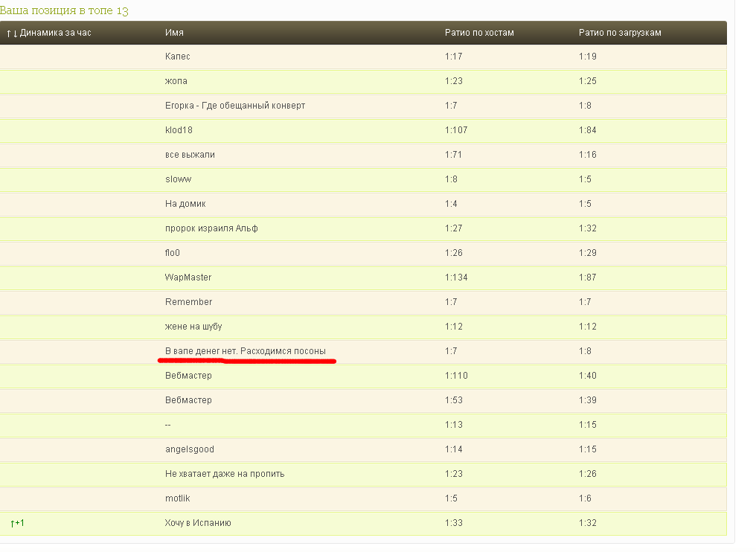Click download ratio 1:40
This screenshot has width=756, height=552.
click(x=587, y=376)
